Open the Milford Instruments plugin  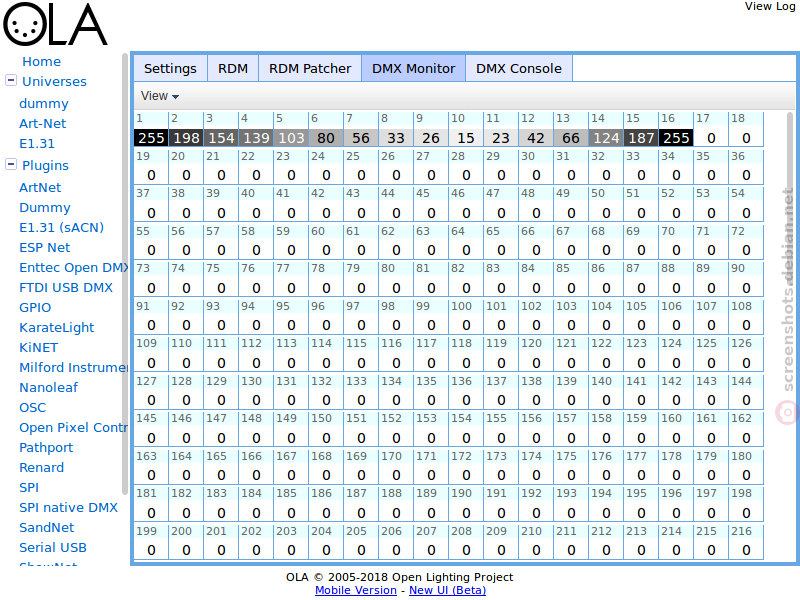coord(73,367)
